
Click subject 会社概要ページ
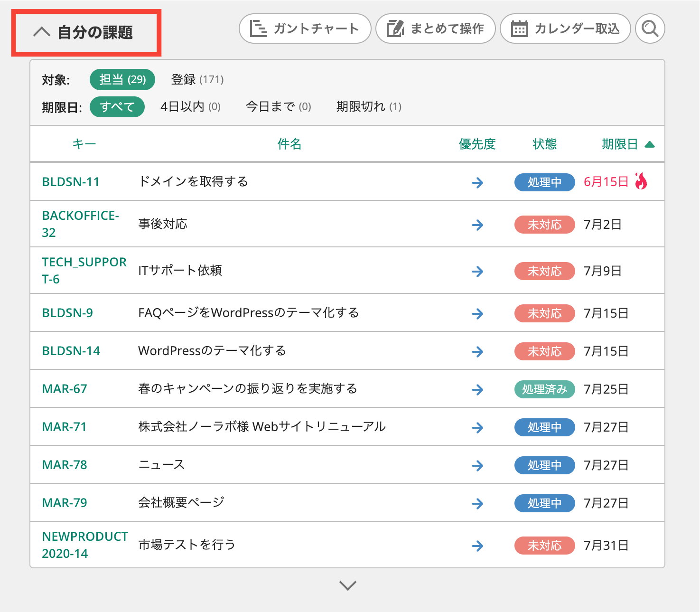[181, 503]
